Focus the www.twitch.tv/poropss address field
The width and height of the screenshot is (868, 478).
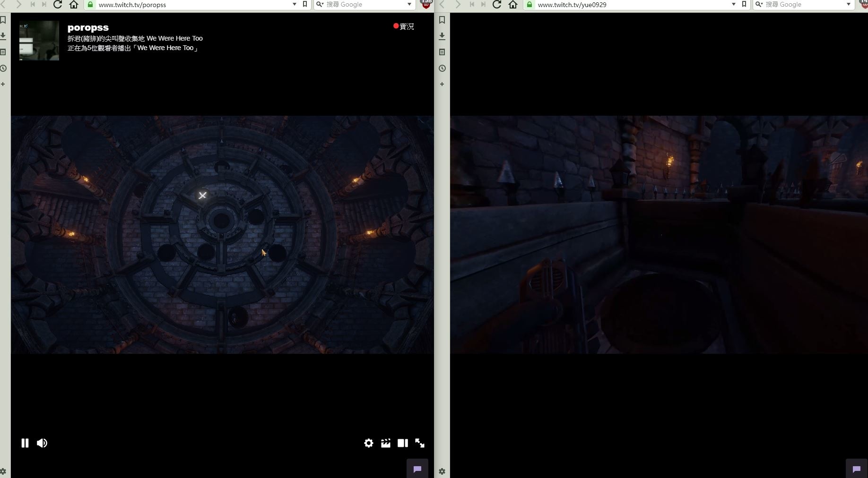pos(193,5)
